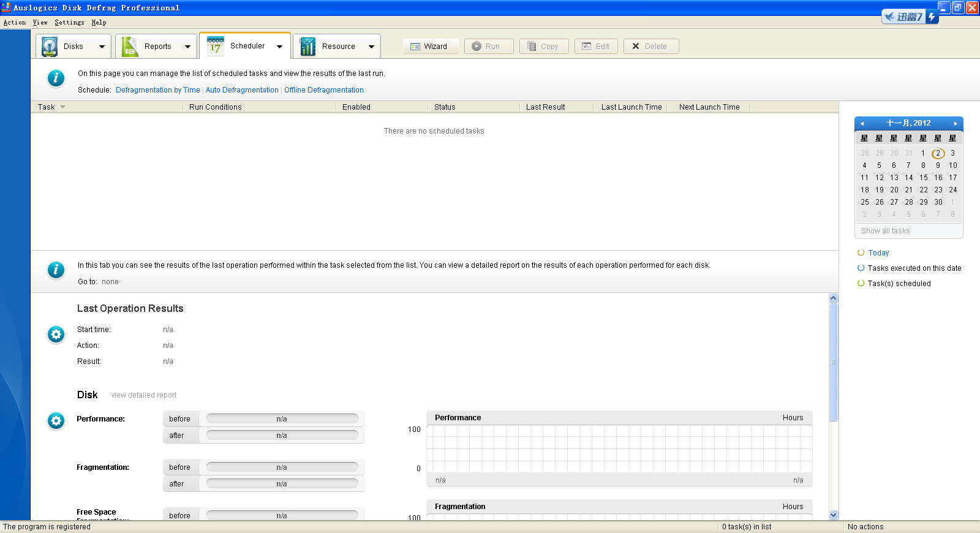Expand the Resource dropdown arrow
Image resolution: width=980 pixels, height=533 pixels.
coord(371,47)
